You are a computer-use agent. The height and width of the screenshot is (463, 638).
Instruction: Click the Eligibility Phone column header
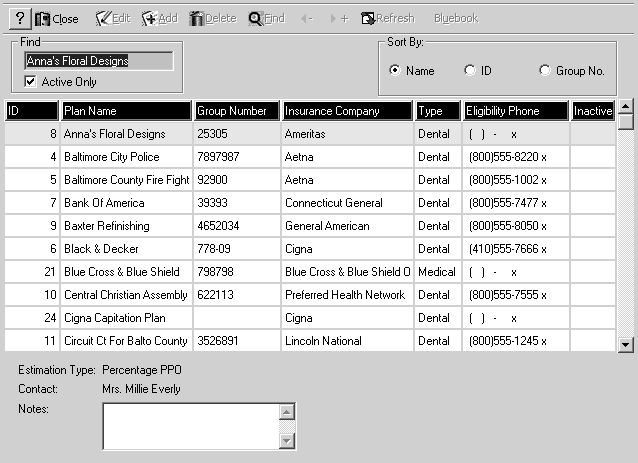516,111
